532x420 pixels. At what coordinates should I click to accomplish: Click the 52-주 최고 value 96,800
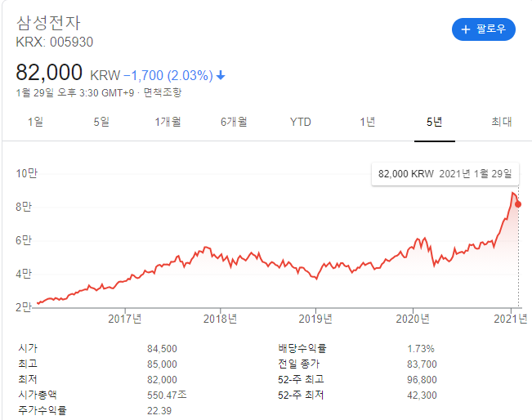422,380
